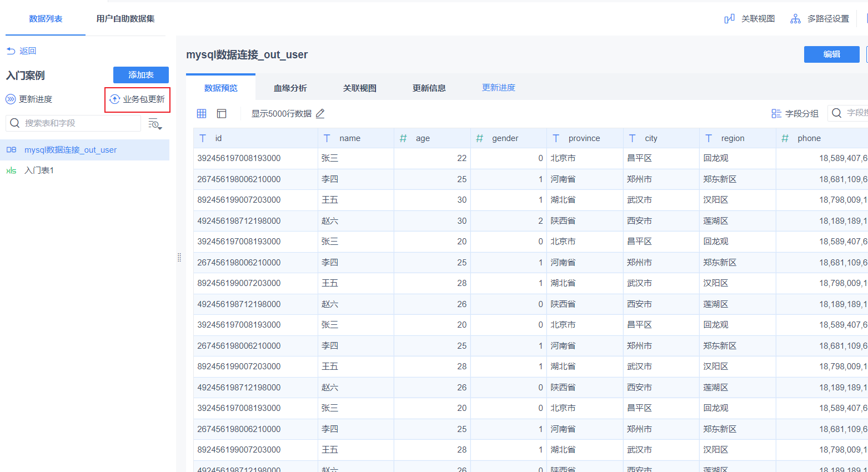This screenshot has height=472, width=868.
Task: Click the region column header
Action: 737,138
